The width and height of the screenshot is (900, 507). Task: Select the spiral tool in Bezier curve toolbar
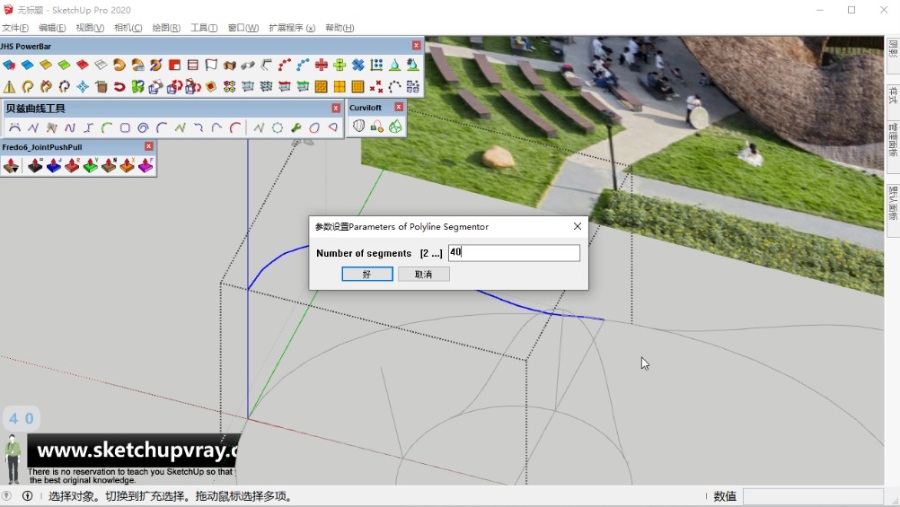(143, 127)
